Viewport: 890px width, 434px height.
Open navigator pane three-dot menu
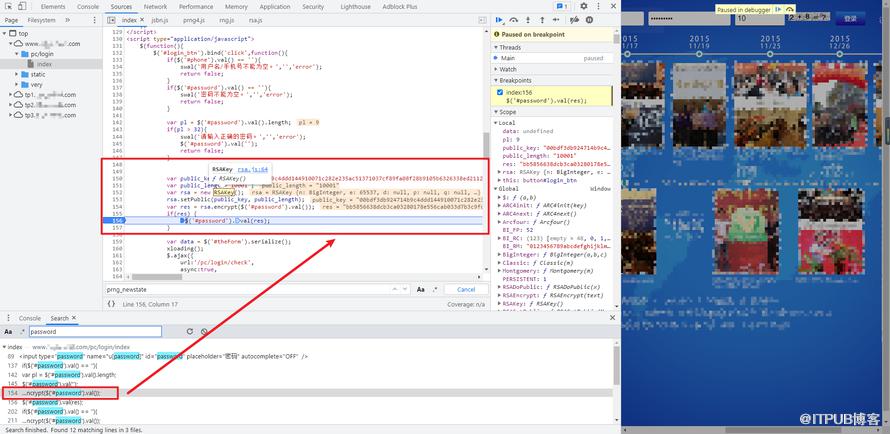pyautogui.click(x=94, y=20)
